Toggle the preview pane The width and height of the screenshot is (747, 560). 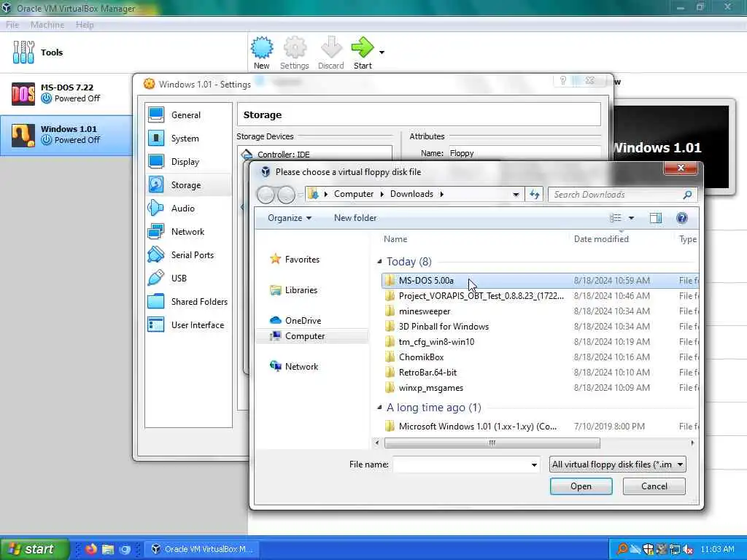(x=656, y=218)
